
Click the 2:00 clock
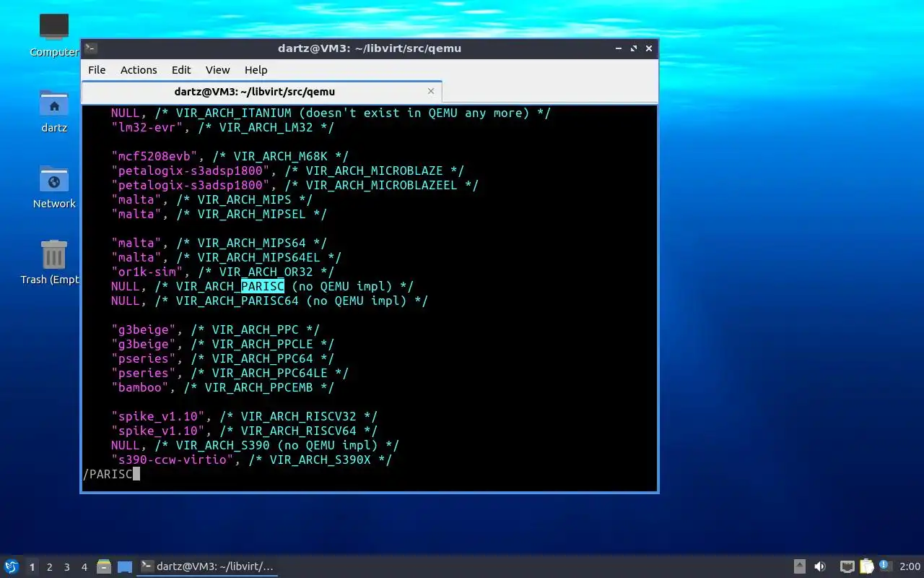pos(910,566)
